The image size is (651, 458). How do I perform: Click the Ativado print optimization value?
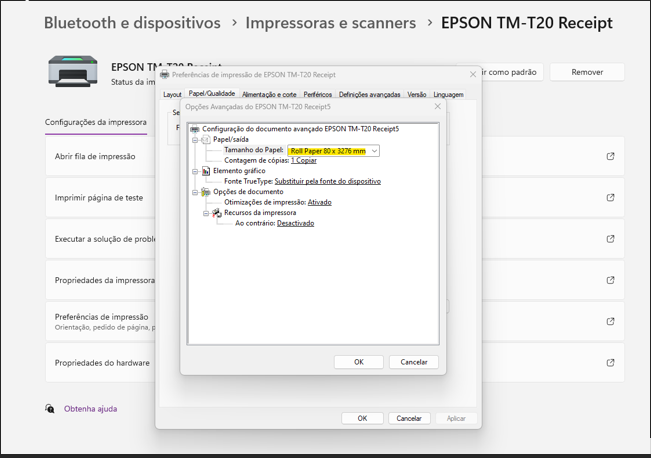click(319, 202)
